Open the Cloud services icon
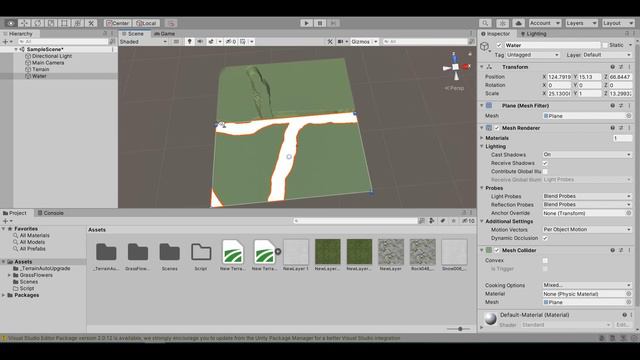The height and width of the screenshot is (360, 640). (518, 23)
